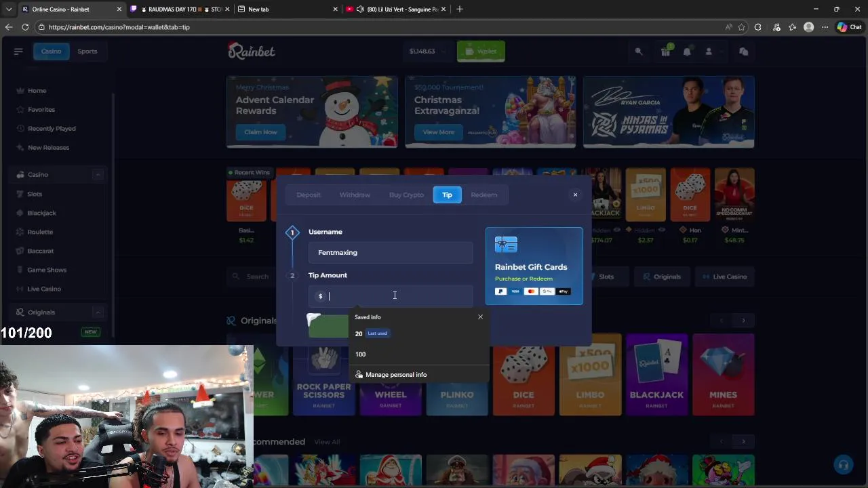
Task: Open the notifications bell icon
Action: [x=687, y=52]
